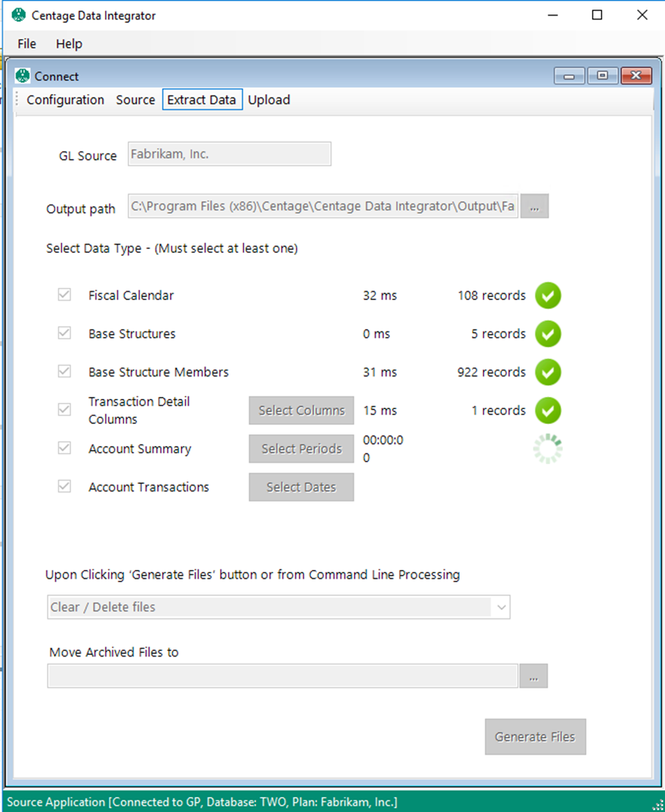Image resolution: width=665 pixels, height=812 pixels.
Task: Click the '0 ms' timing for Base Structures
Action: click(x=376, y=334)
